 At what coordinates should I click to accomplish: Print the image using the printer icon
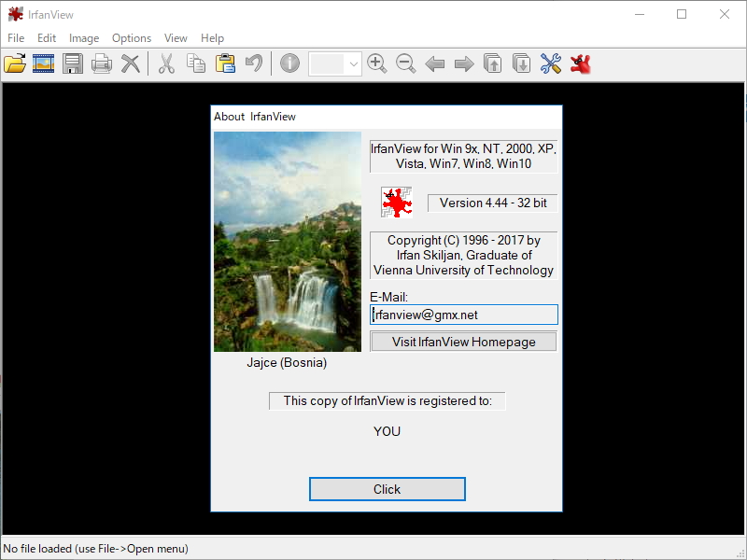[x=101, y=63]
